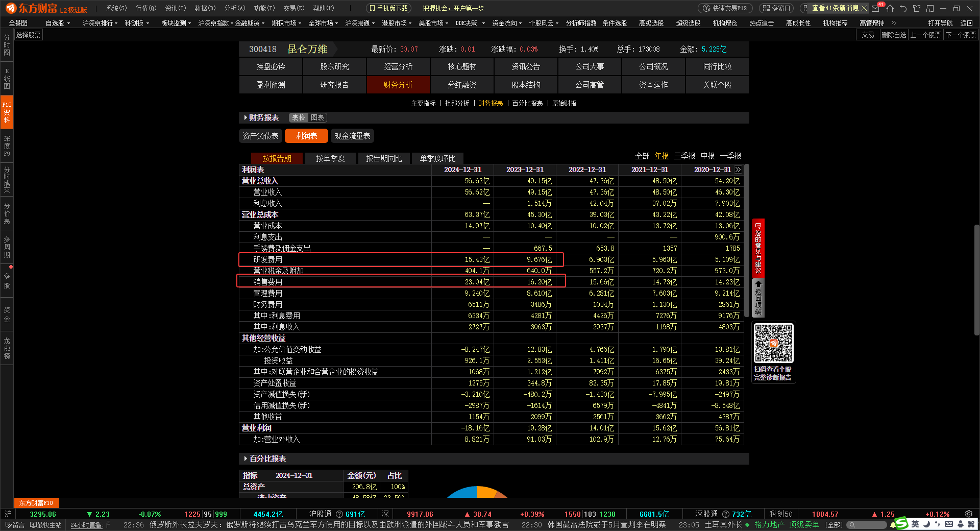Open the 龙虎榜 sidebar item
Screen dimensions: 980x531
click(x=7, y=348)
